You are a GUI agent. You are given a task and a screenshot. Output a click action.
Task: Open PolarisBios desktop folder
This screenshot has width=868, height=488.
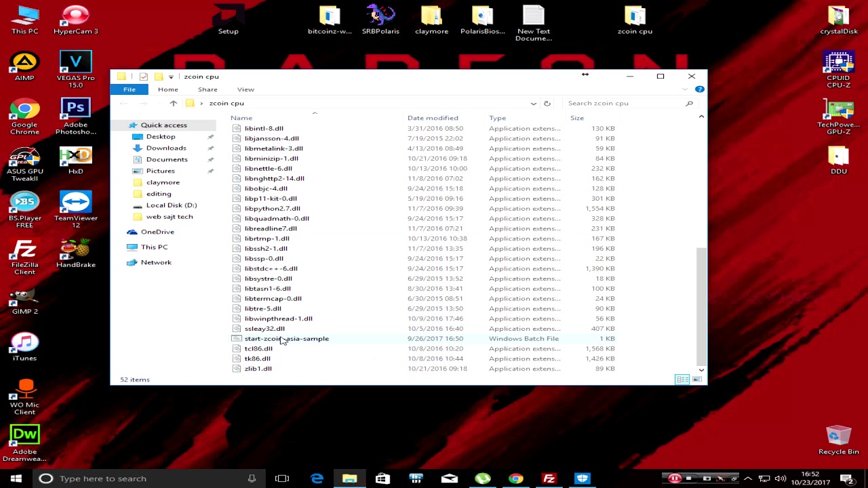click(482, 20)
